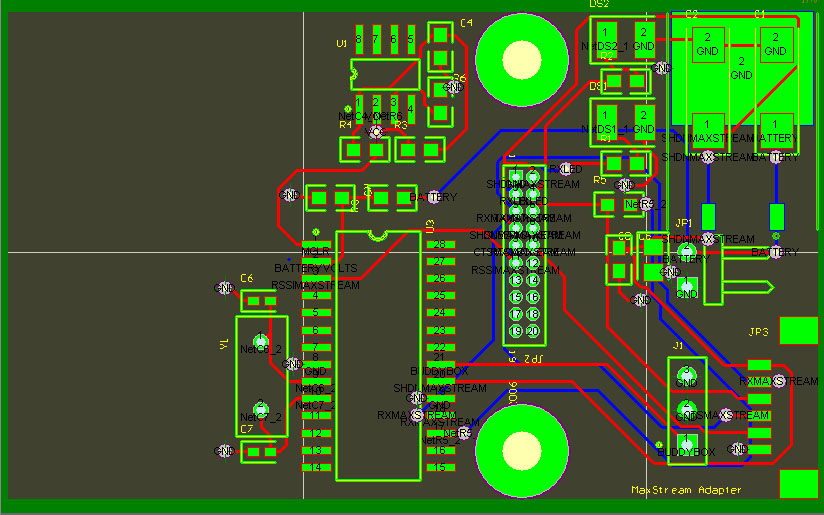Viewport: 824px width, 515px height.
Task: Select U3 pad 16
Action: (440, 450)
